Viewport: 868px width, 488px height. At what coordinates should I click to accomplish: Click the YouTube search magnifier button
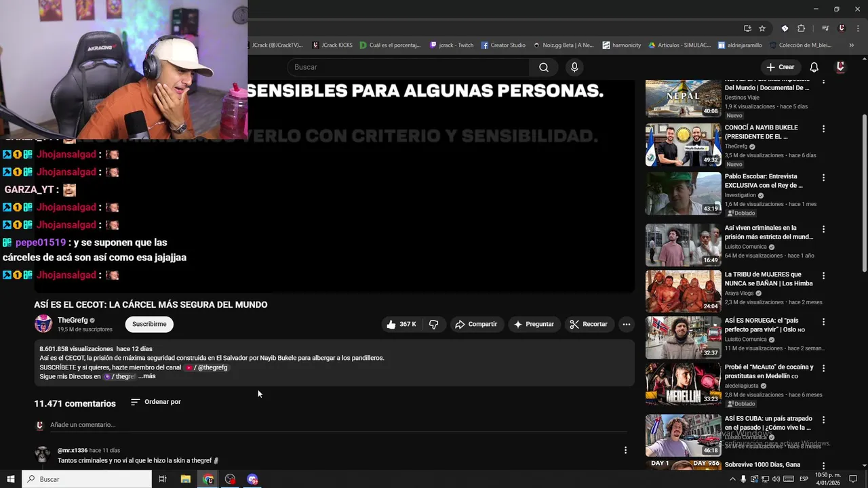pos(543,67)
